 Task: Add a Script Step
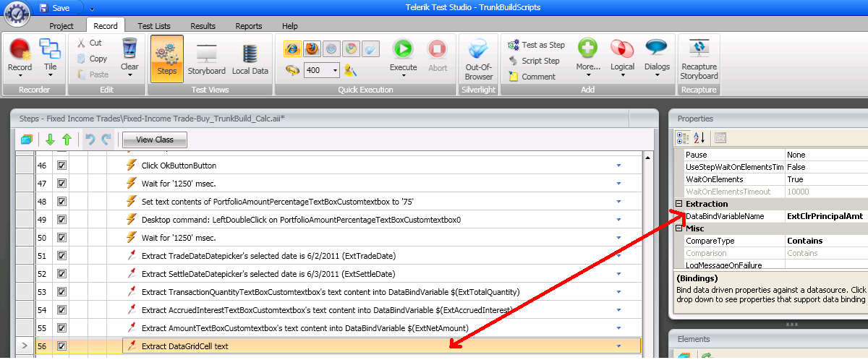point(534,61)
